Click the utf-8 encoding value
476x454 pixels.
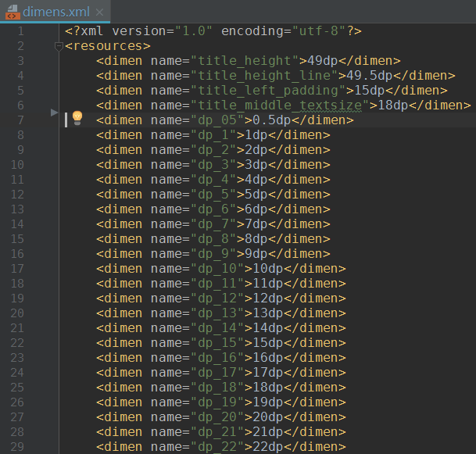click(x=318, y=31)
